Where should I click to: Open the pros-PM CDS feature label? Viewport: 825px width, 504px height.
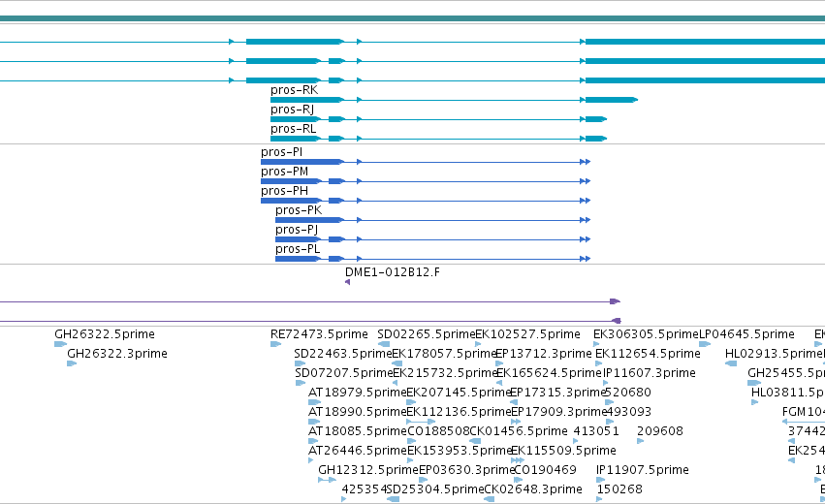285,172
